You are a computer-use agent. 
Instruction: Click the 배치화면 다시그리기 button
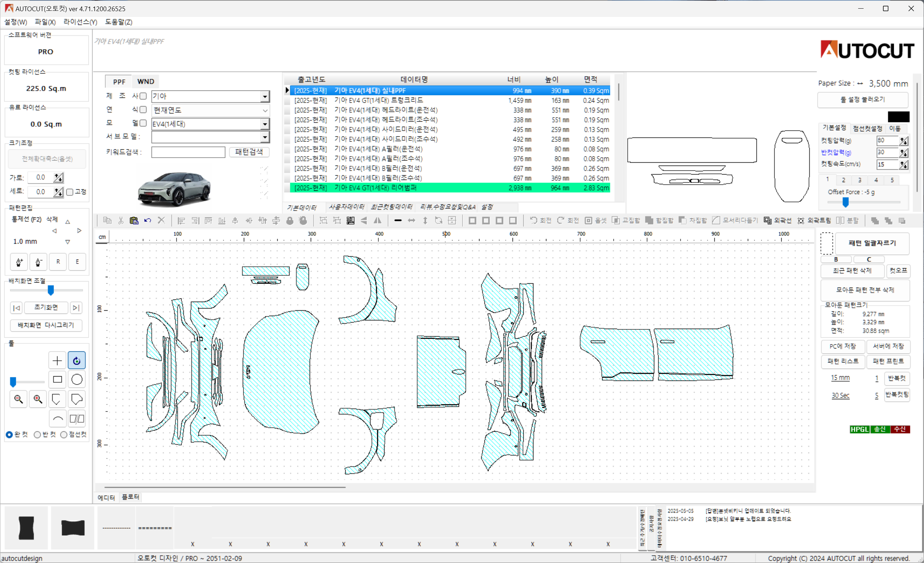pos(46,325)
